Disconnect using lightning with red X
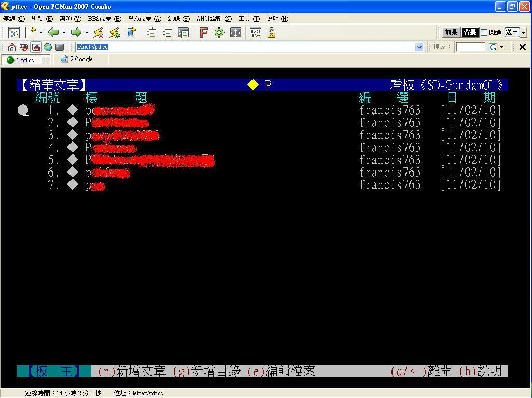This screenshot has width=532, height=398. pyautogui.click(x=99, y=33)
